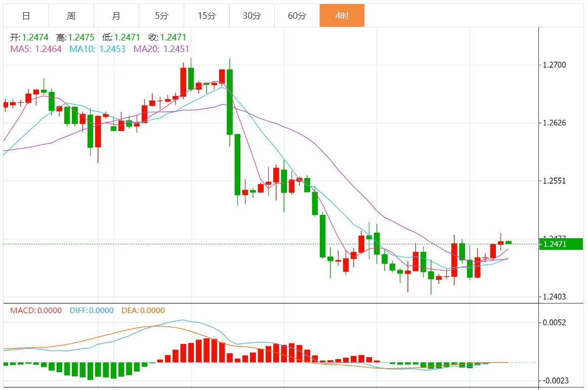
Task: Click the active 4时 interval tab
Action: [x=342, y=16]
